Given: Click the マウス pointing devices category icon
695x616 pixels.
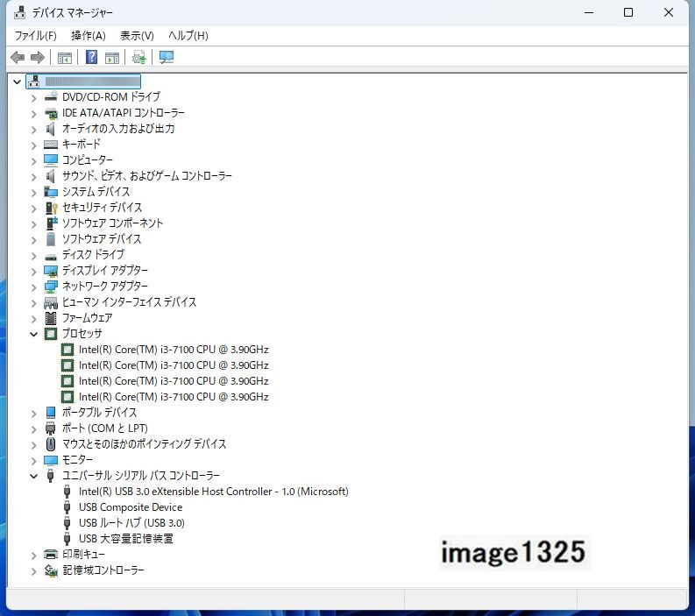Looking at the screenshot, I should click(x=51, y=444).
